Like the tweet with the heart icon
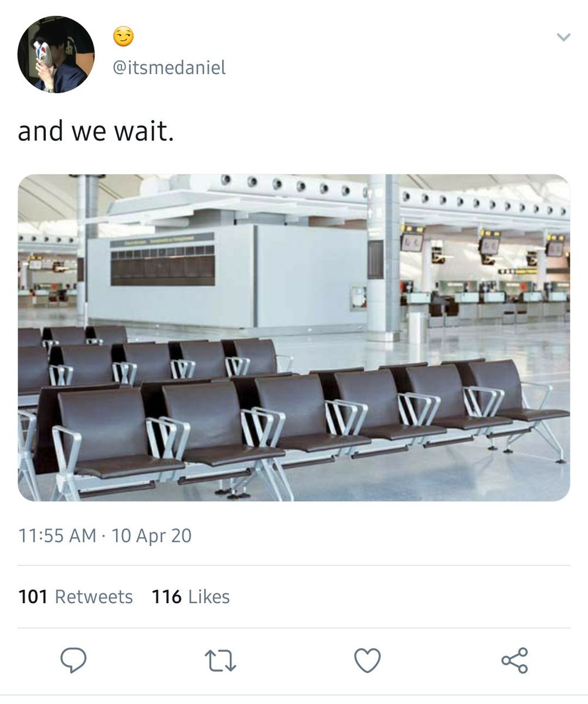Image resolution: width=588 pixels, height=704 pixels. [x=368, y=661]
